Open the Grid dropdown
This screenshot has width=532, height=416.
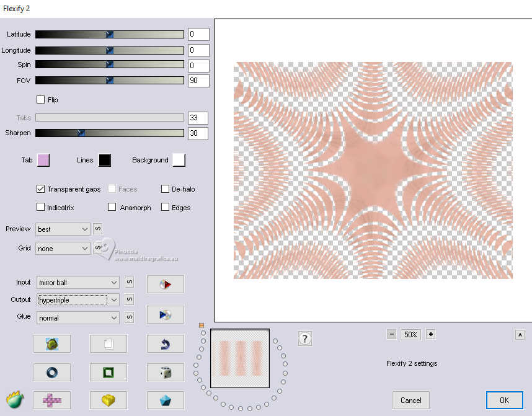pos(63,249)
